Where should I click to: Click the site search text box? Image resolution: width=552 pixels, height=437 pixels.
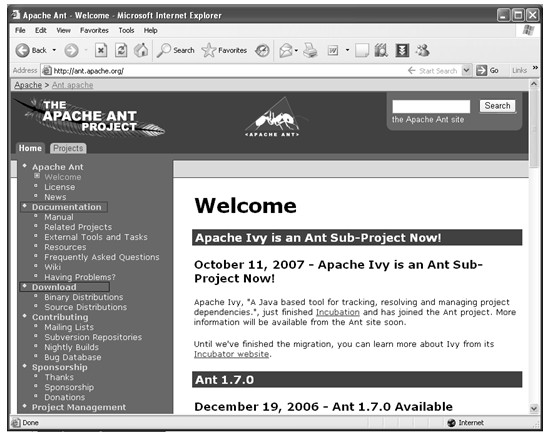click(431, 106)
